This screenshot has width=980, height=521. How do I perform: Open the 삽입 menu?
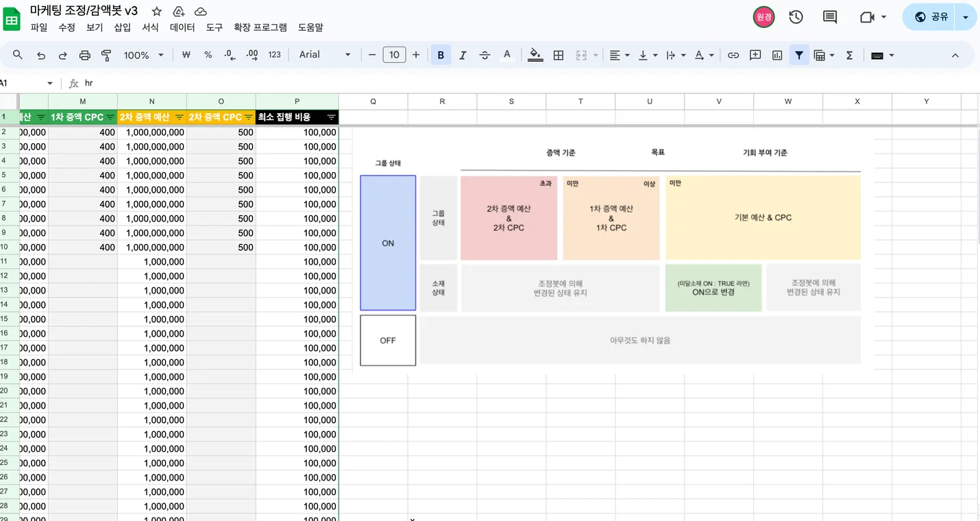coord(122,27)
